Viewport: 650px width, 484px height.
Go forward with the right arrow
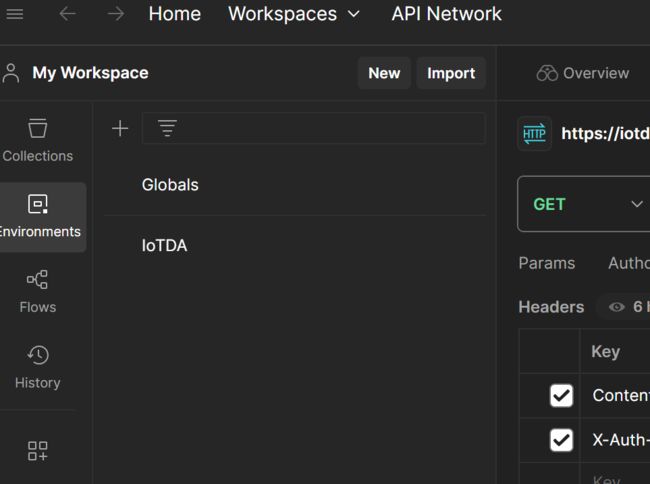[x=116, y=14]
